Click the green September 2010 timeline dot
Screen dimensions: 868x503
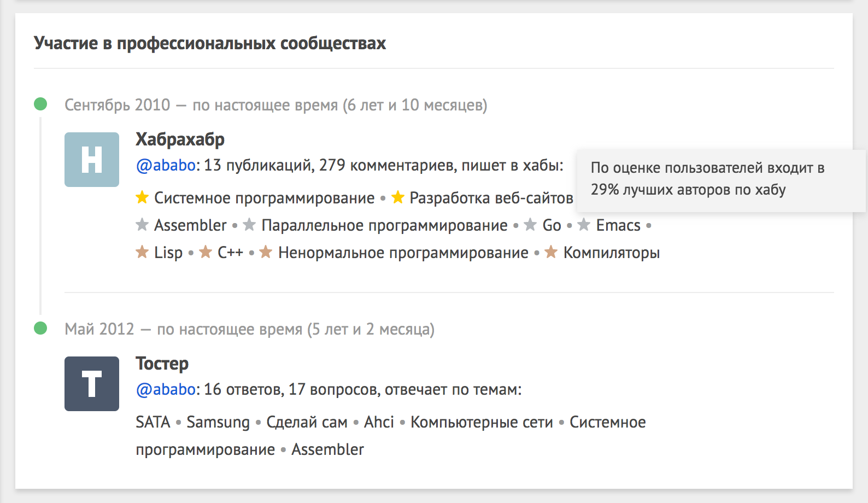(40, 104)
